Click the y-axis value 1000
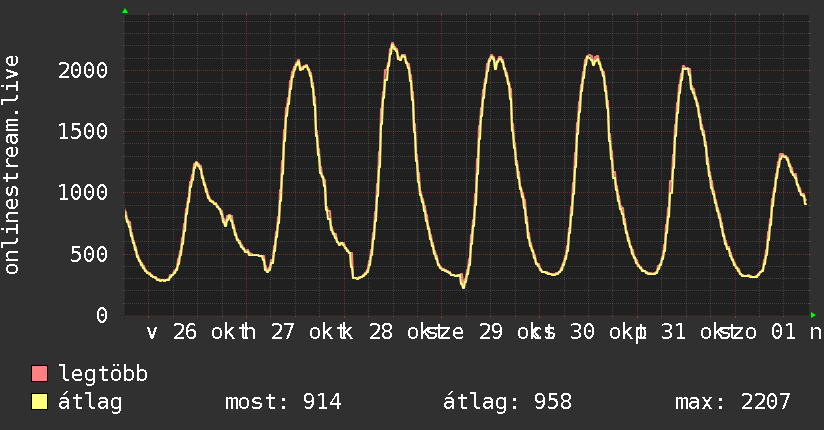Screen dimensions: 824x430 83,192
